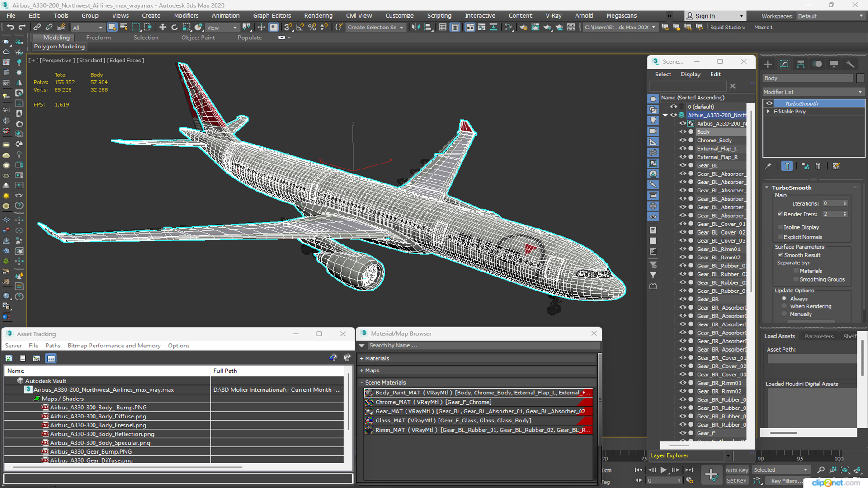This screenshot has width=868, height=488.
Task: Open the Create command panel tab
Action: tap(768, 64)
